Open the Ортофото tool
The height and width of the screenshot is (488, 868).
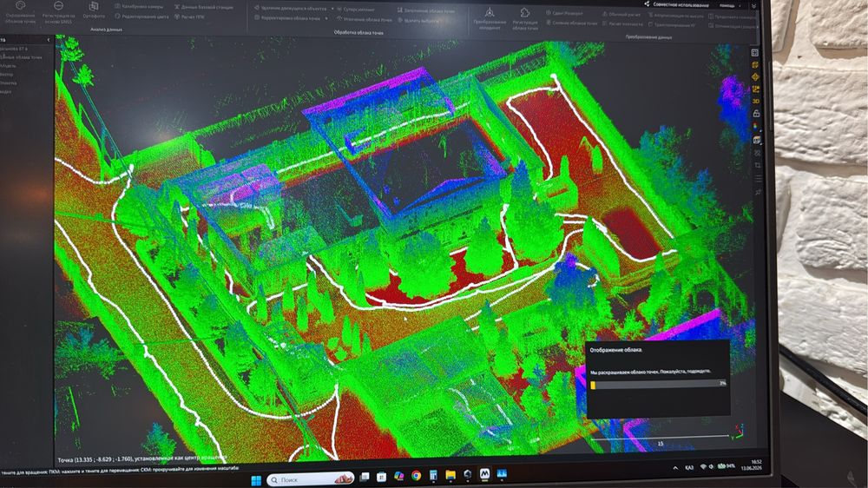pos(94,10)
